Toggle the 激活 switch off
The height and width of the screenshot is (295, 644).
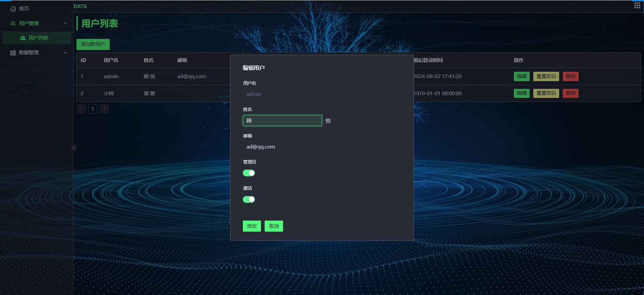(249, 199)
